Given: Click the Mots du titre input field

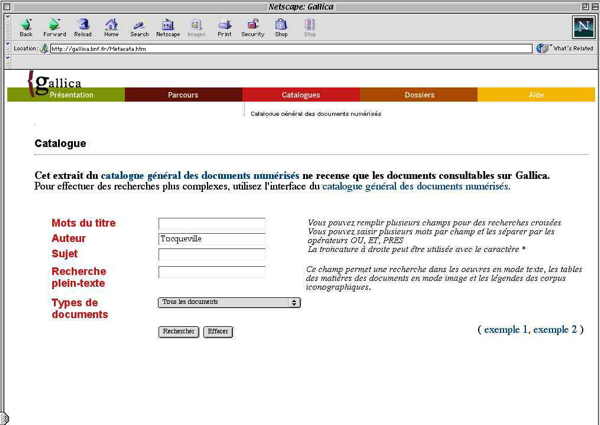Looking at the screenshot, I should point(212,224).
